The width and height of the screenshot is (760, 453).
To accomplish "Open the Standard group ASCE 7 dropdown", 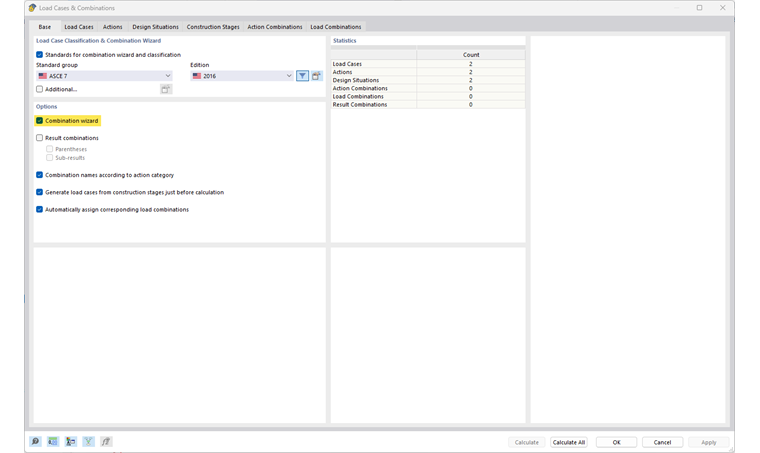I will click(x=104, y=76).
